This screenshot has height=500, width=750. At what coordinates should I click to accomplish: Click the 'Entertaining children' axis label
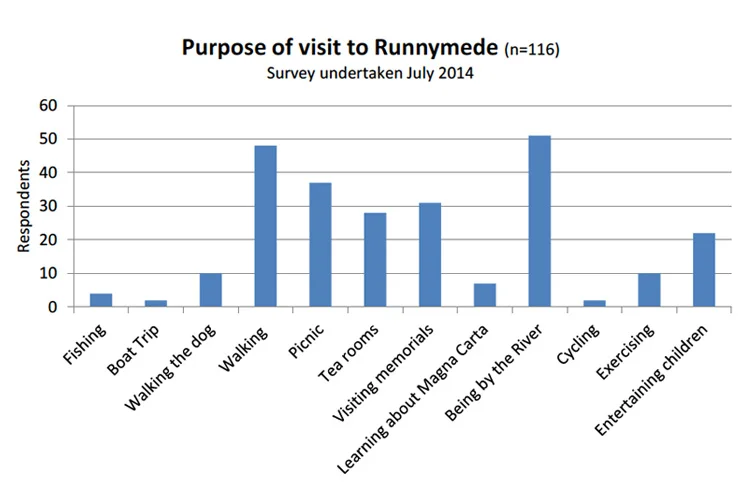[x=651, y=380]
